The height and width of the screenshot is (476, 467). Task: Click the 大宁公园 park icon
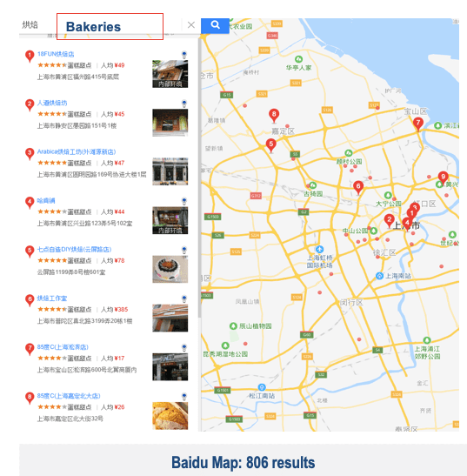coord(388,195)
